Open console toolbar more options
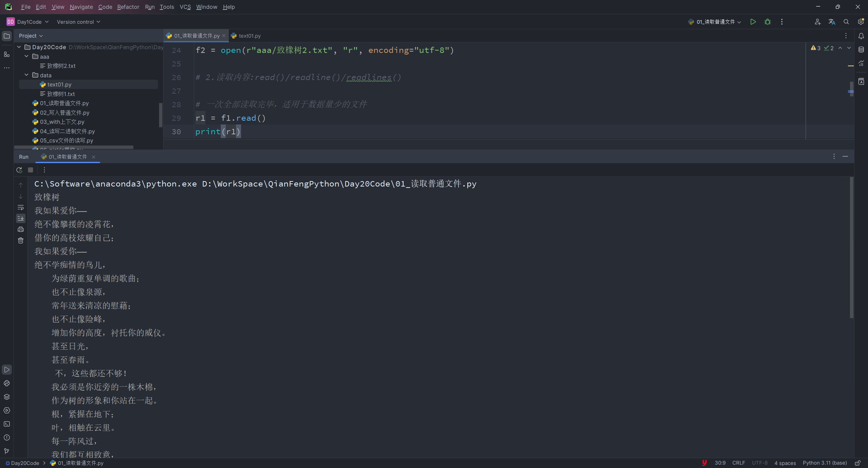This screenshot has width=868, height=468. tap(44, 170)
